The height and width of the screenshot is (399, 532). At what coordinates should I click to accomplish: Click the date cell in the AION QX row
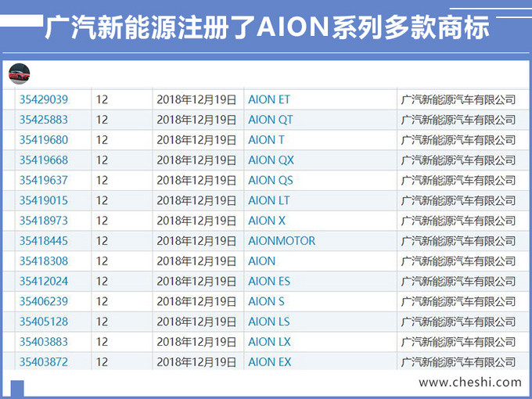point(196,160)
